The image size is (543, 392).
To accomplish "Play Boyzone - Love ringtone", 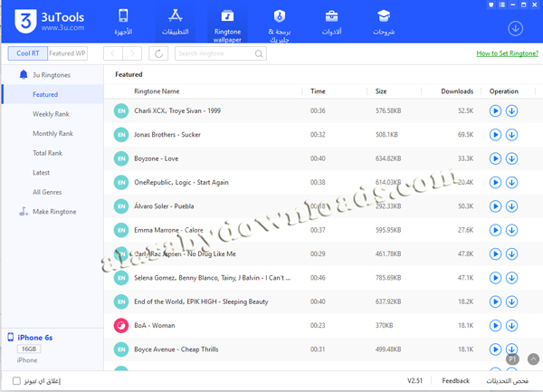I will tap(495, 158).
